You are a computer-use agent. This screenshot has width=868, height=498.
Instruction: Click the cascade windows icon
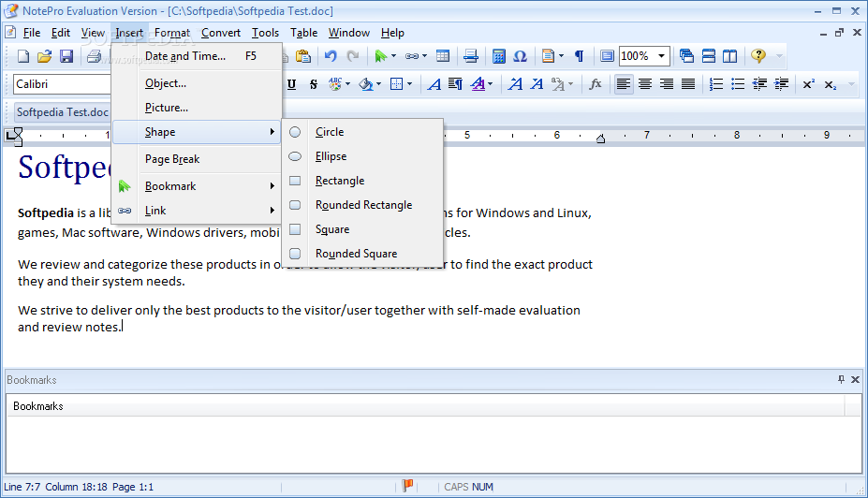click(x=686, y=56)
